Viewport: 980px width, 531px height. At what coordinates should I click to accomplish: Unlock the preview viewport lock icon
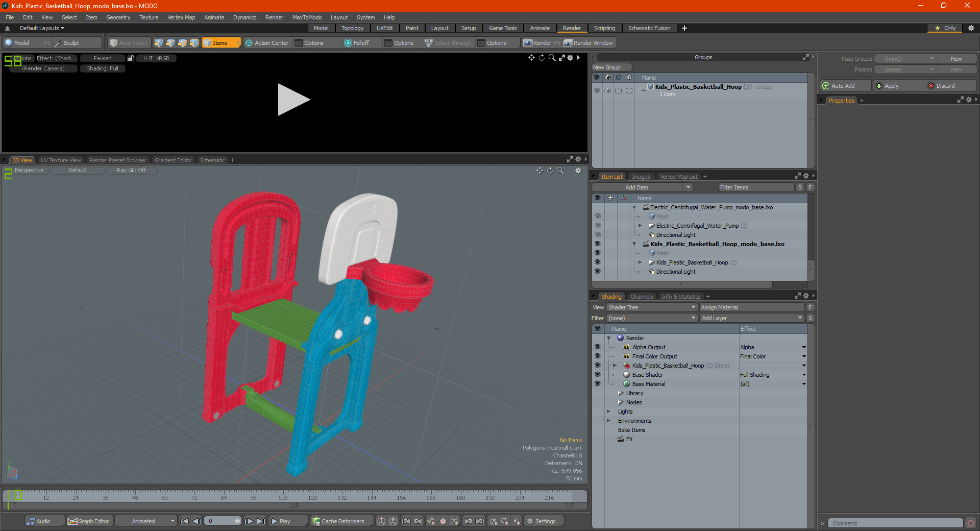click(x=131, y=58)
